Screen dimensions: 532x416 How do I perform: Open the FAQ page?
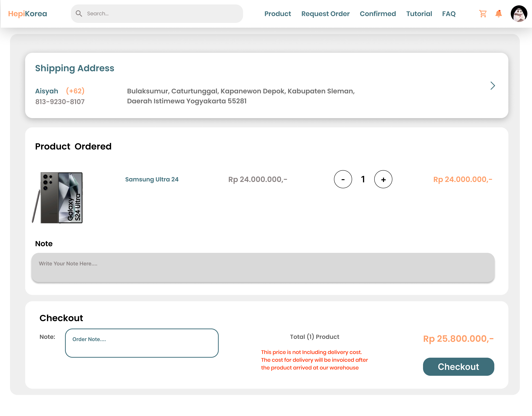[449, 14]
